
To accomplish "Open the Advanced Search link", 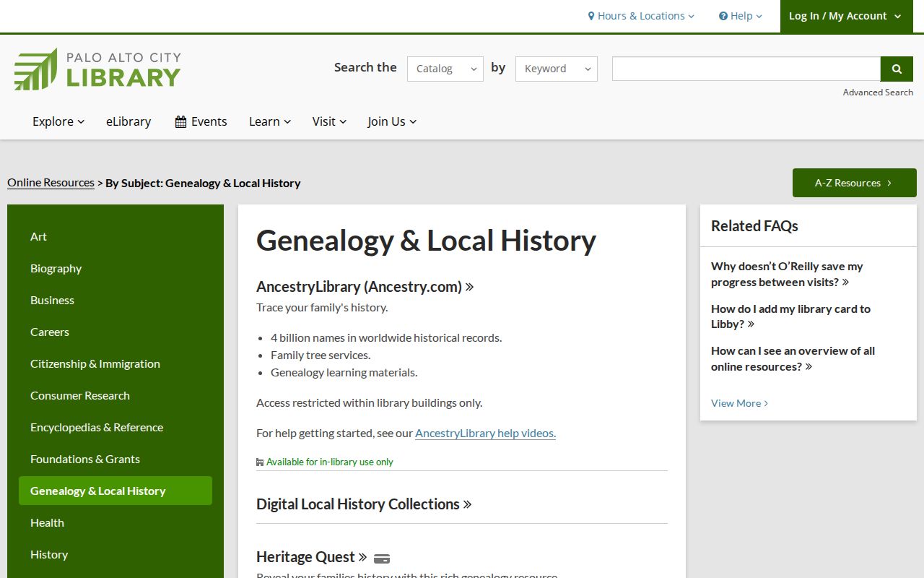I will (x=878, y=92).
